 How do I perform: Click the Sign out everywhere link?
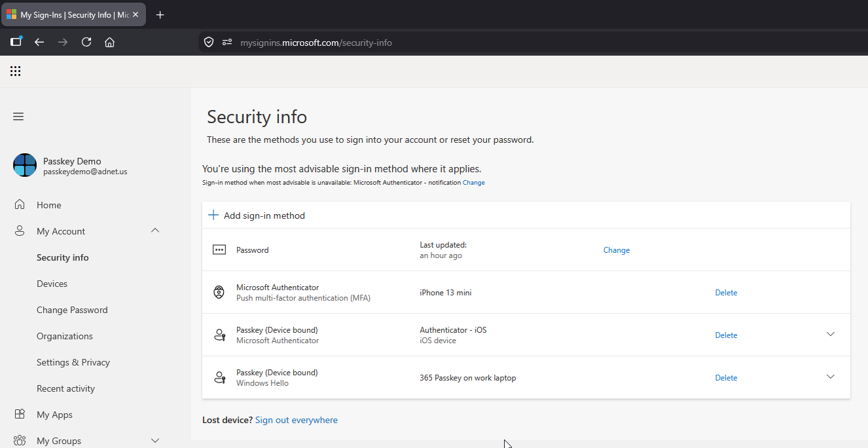297,420
